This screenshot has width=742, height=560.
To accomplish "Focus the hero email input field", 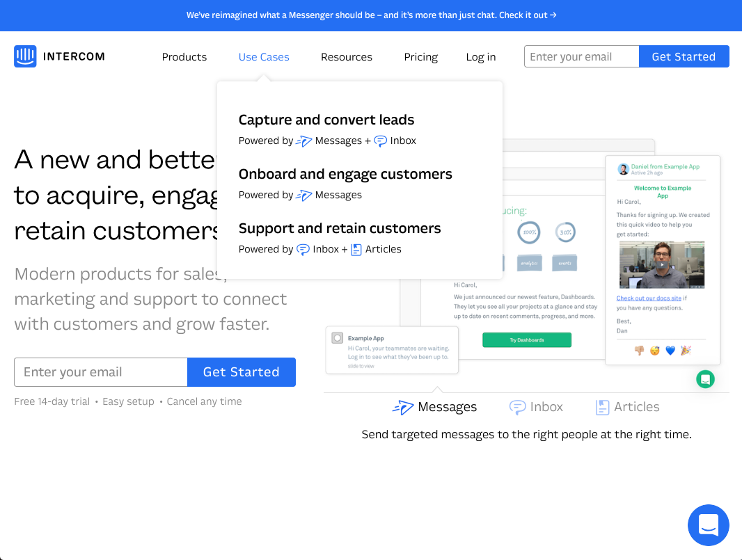I will pyautogui.click(x=101, y=372).
